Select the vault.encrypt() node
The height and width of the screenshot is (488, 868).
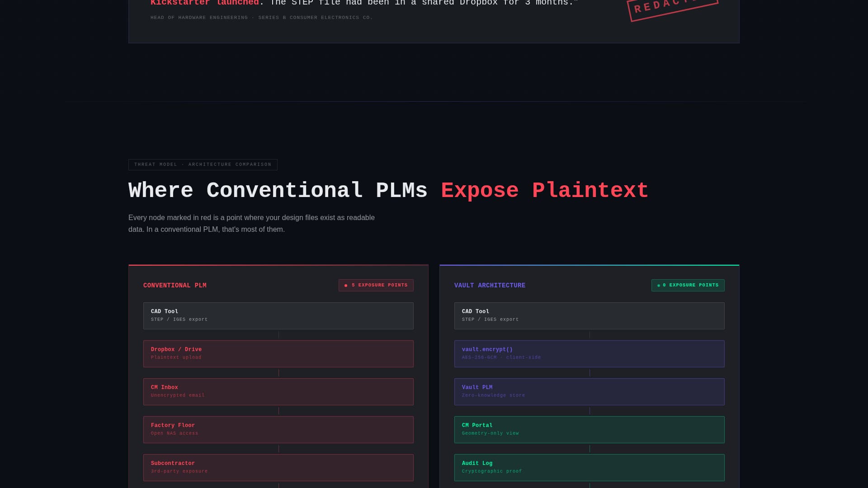590,354
